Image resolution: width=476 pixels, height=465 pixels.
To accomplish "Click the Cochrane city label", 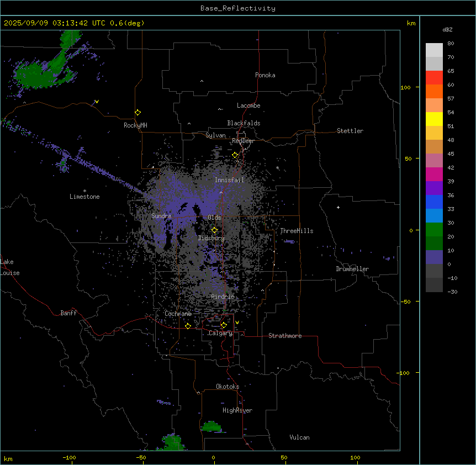I will (178, 314).
